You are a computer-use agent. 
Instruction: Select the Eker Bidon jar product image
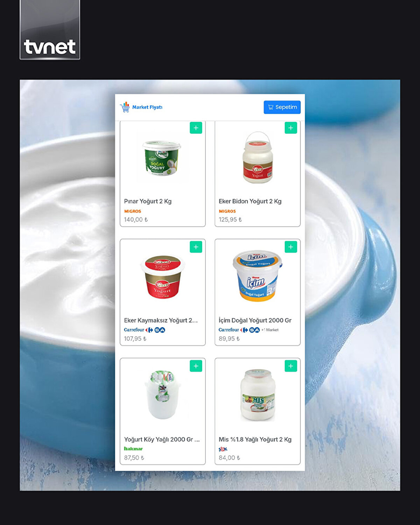click(x=258, y=157)
